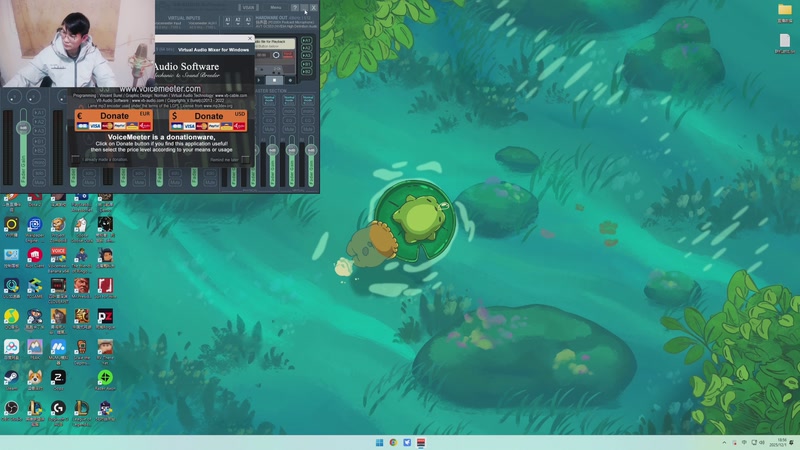The width and height of the screenshot is (800, 450).
Task: Toggle A1 routing on first input strip
Action: (39, 113)
